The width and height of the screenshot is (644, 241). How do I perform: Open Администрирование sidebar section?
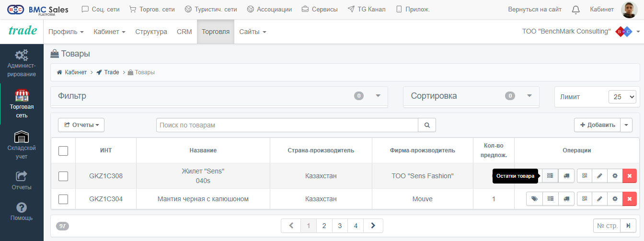click(x=22, y=63)
